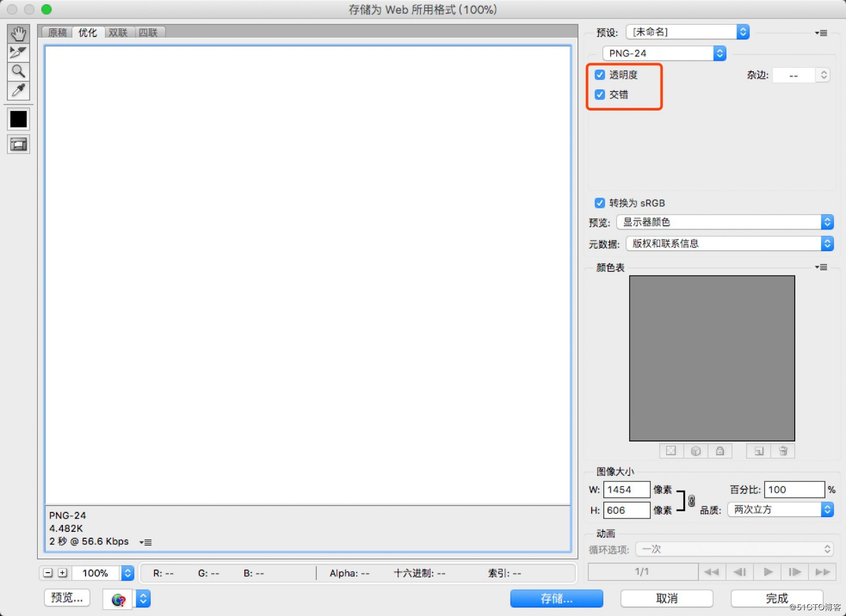Toggle the constrain proportions link icon
Viewport: 846px width, 616px height.
coord(692,500)
